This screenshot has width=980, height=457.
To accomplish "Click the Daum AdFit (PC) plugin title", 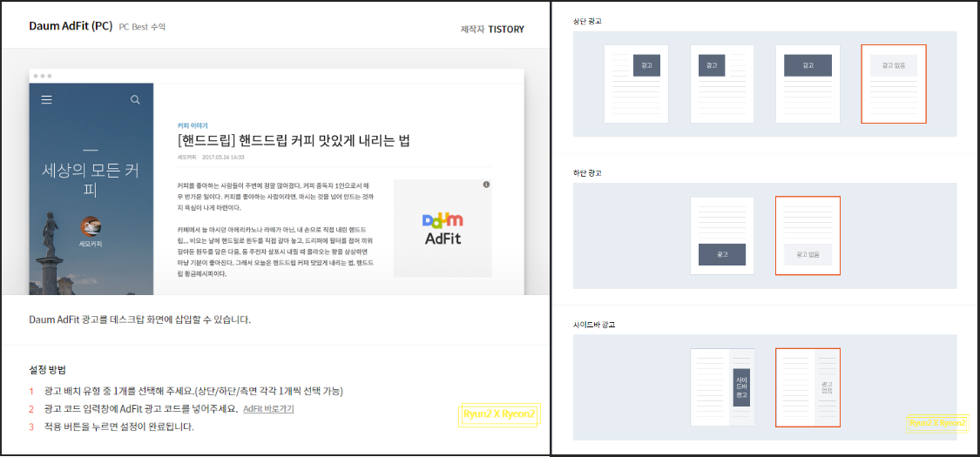I will [x=71, y=26].
